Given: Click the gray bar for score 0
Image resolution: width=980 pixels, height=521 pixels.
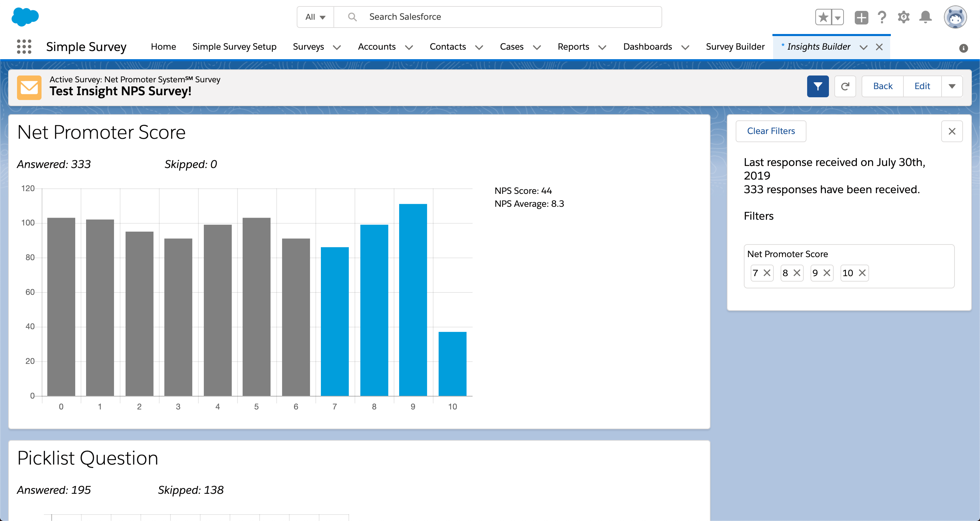Looking at the screenshot, I should point(61,306).
